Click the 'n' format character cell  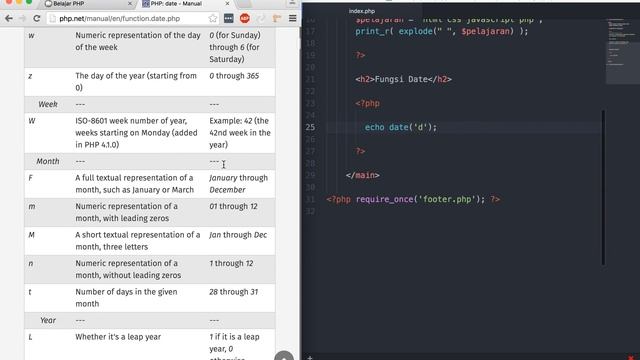tap(31, 264)
